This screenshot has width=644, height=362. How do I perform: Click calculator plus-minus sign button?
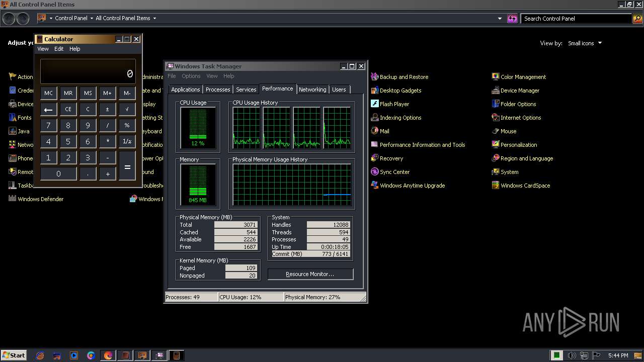107,109
